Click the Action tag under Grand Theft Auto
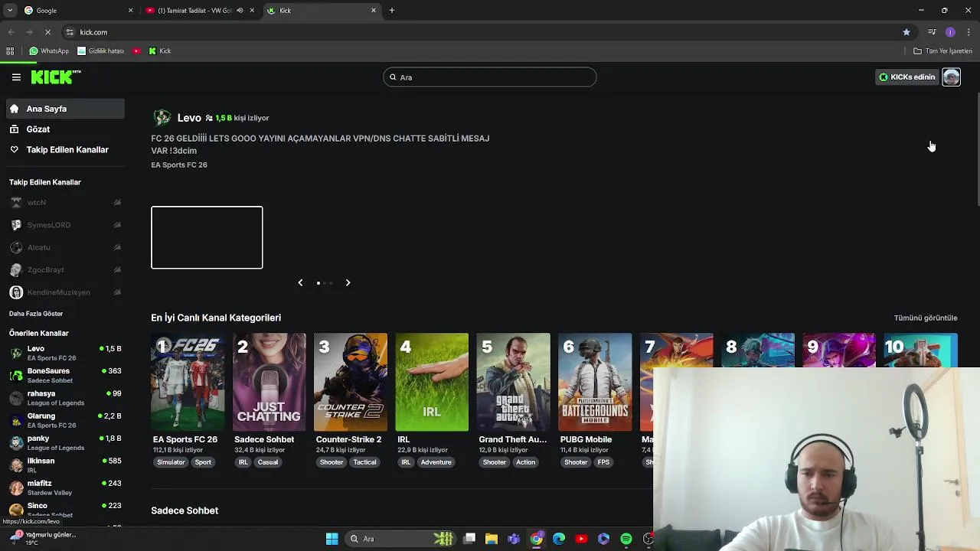The height and width of the screenshot is (551, 980). click(525, 462)
